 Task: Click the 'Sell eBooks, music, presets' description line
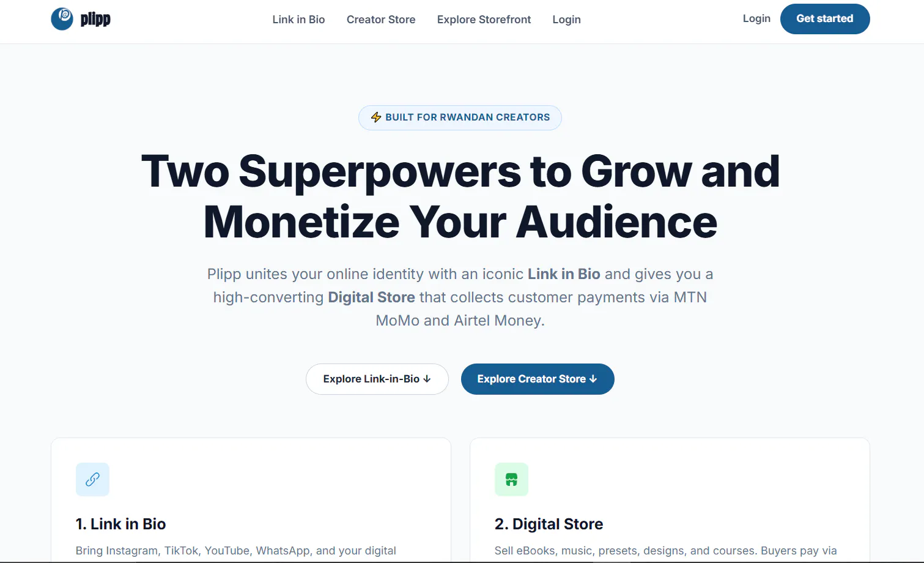(x=665, y=551)
